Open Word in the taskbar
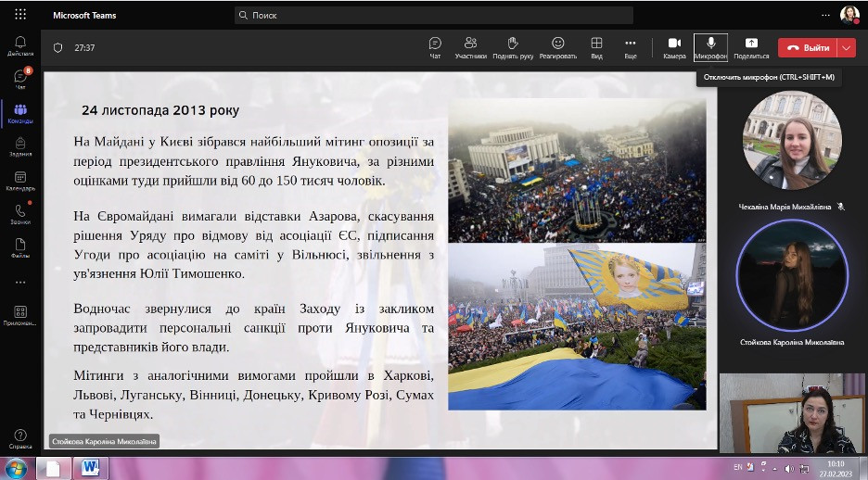This screenshot has width=868, height=480. pyautogui.click(x=89, y=468)
